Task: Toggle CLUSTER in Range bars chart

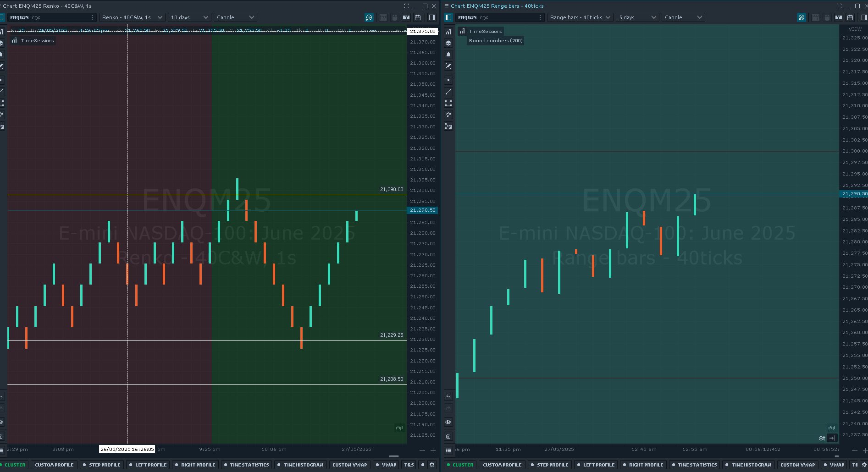Action: point(460,465)
